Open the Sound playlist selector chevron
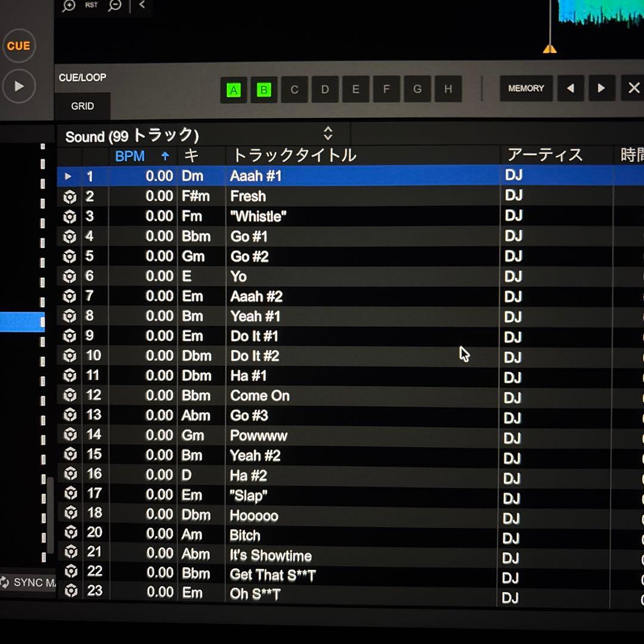644x644 pixels. coord(329,134)
